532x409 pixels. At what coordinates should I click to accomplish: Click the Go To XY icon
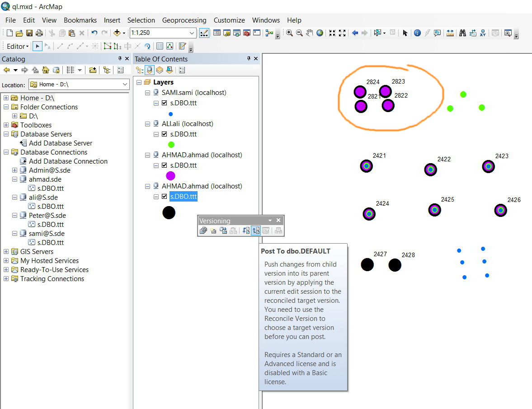[x=482, y=33]
